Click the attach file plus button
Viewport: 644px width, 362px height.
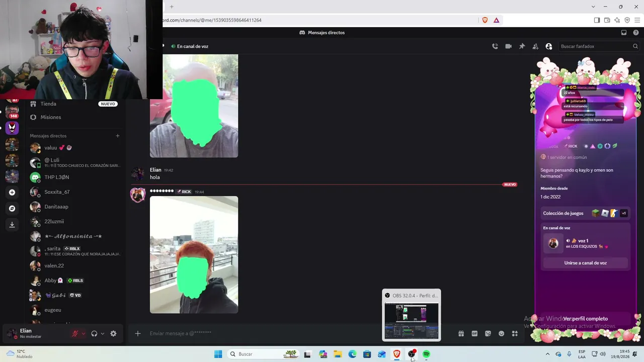pyautogui.click(x=138, y=333)
